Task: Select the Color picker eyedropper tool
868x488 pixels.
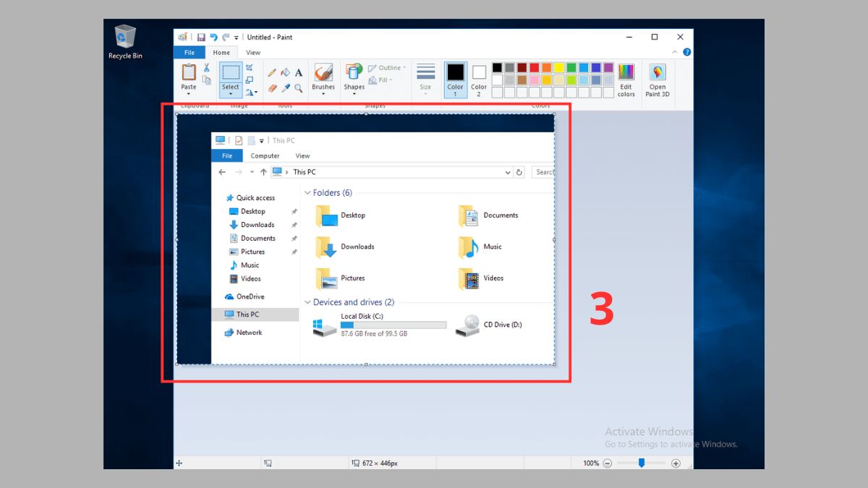Action: [285, 88]
